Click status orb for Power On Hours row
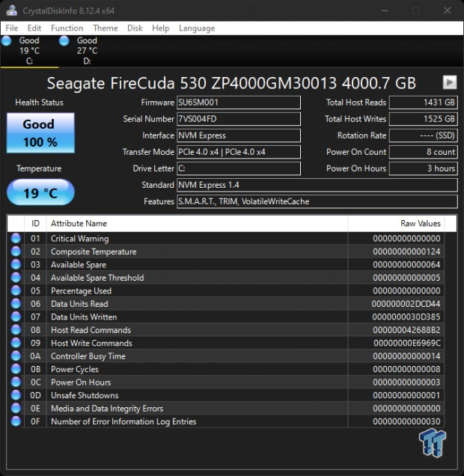Screen dimensions: 464x476 click(16, 382)
